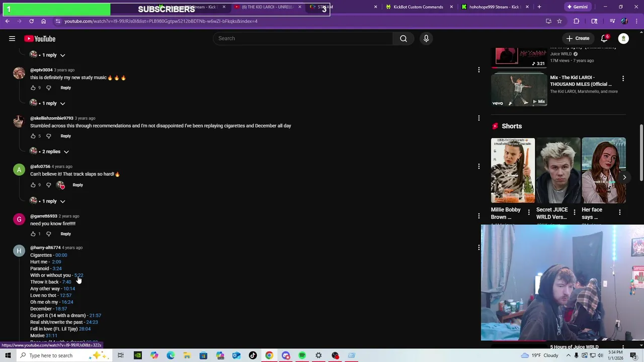Viewport: 644px width, 362px height.
Task: Jump to With or without you 5:22
Action: pos(78,276)
